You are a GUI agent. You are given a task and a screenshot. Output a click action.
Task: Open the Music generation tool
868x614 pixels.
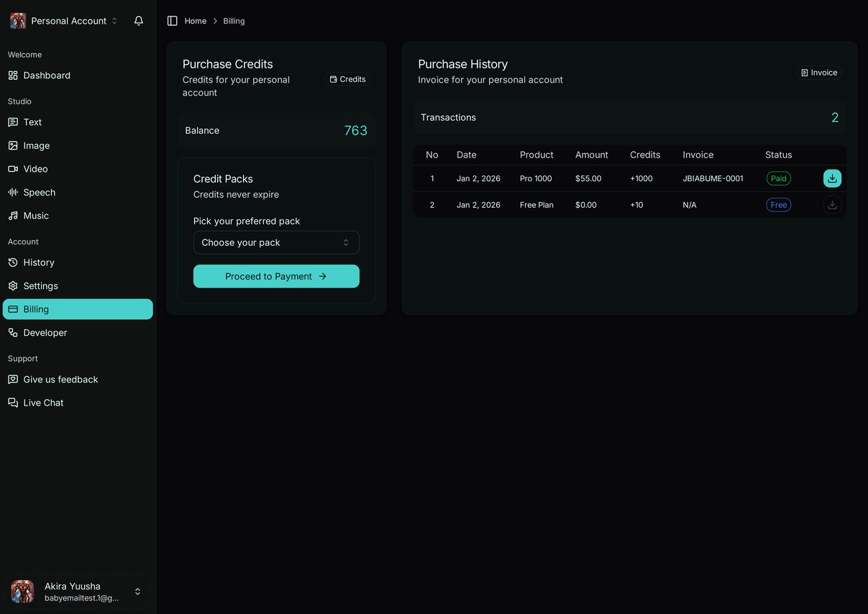(x=34, y=215)
